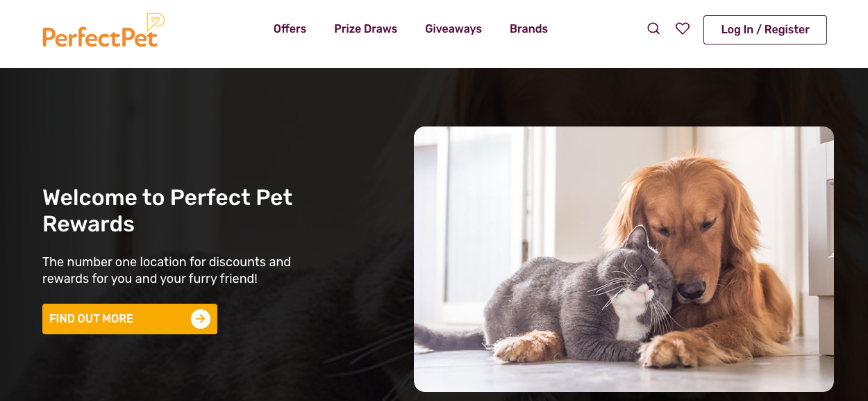
Task: Click the Log In / Register button
Action: pos(765,30)
